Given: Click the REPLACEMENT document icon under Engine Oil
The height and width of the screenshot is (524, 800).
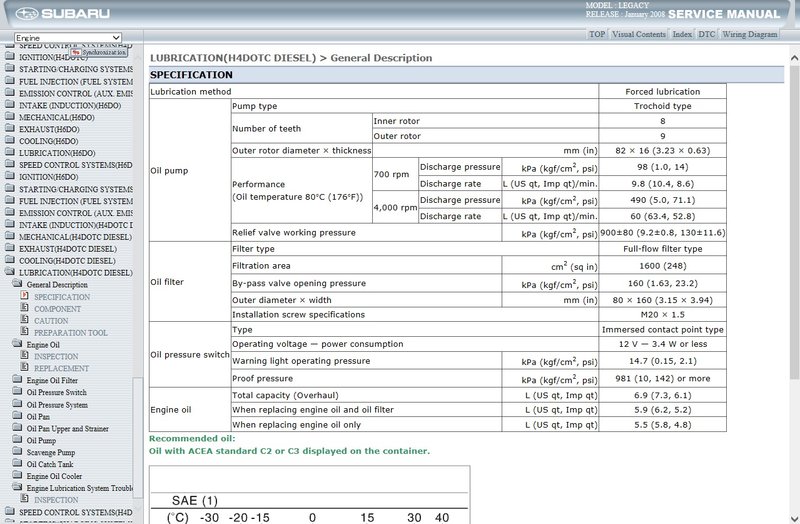Looking at the screenshot, I should pyautogui.click(x=24, y=367).
